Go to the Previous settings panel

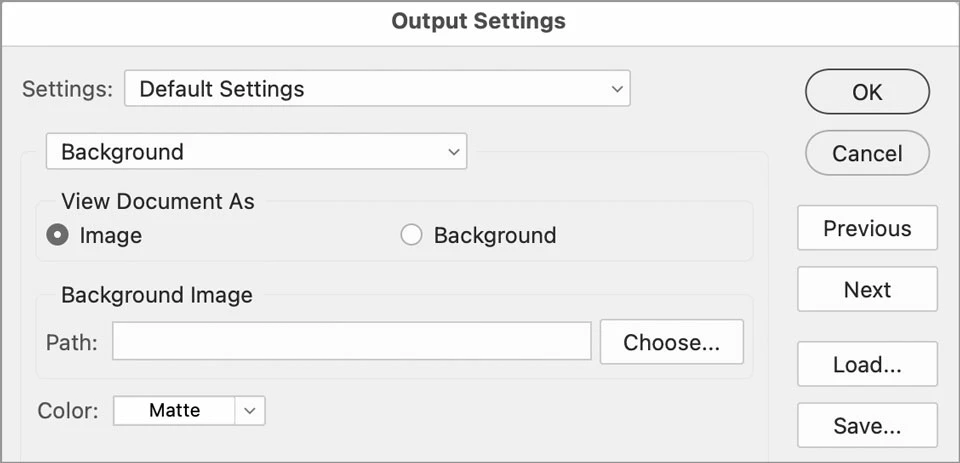point(867,228)
